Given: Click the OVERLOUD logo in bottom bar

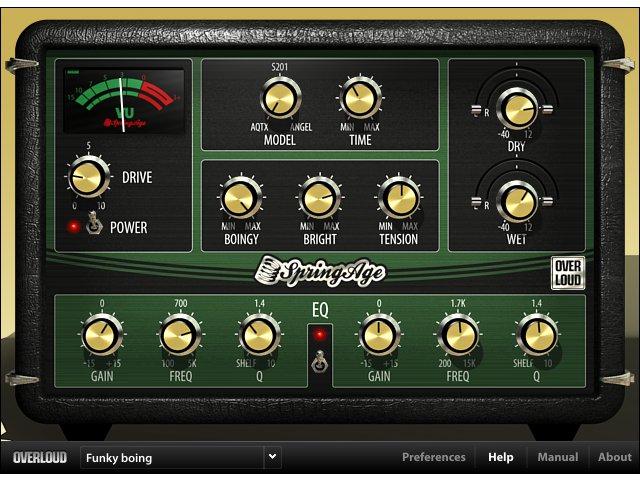Looking at the screenshot, I should point(40,458).
